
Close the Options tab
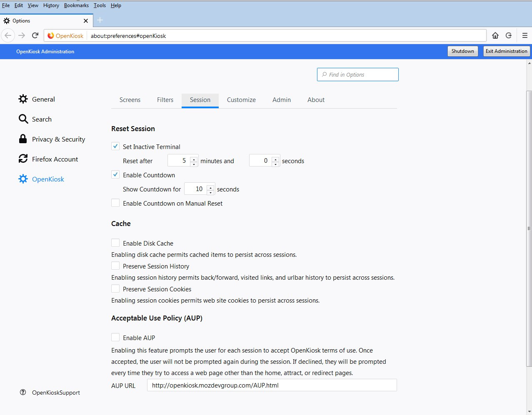point(86,21)
